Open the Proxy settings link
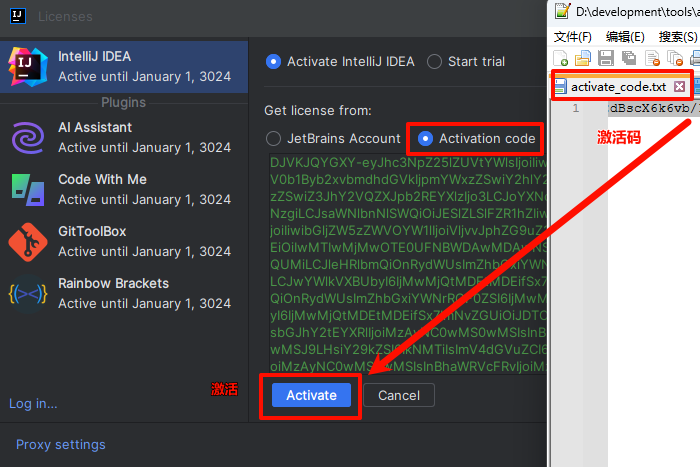This screenshot has height=467, width=700. pos(60,444)
